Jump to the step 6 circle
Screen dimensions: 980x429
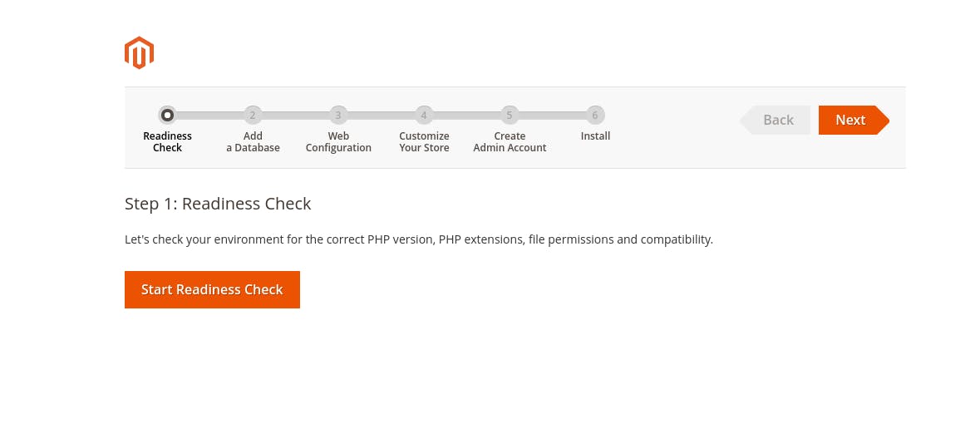coord(595,116)
